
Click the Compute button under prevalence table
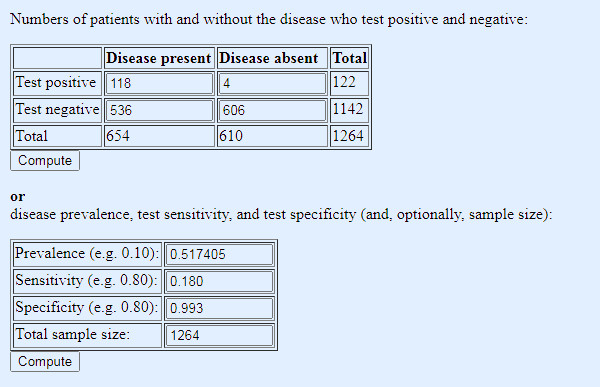45,361
